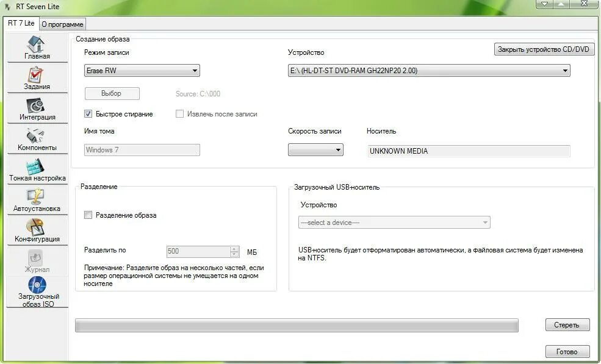Open the Задания tasks icon
The image size is (601, 364).
(x=37, y=75)
